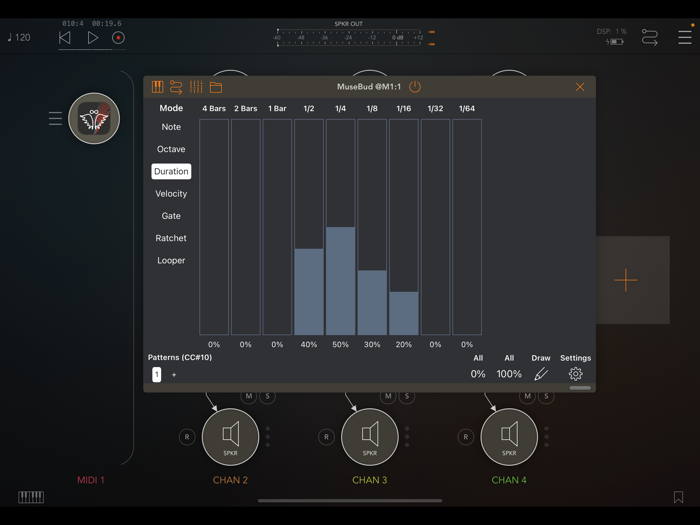Open the CHAN 2 speaker output node
The width and height of the screenshot is (700, 525).
coord(230,437)
